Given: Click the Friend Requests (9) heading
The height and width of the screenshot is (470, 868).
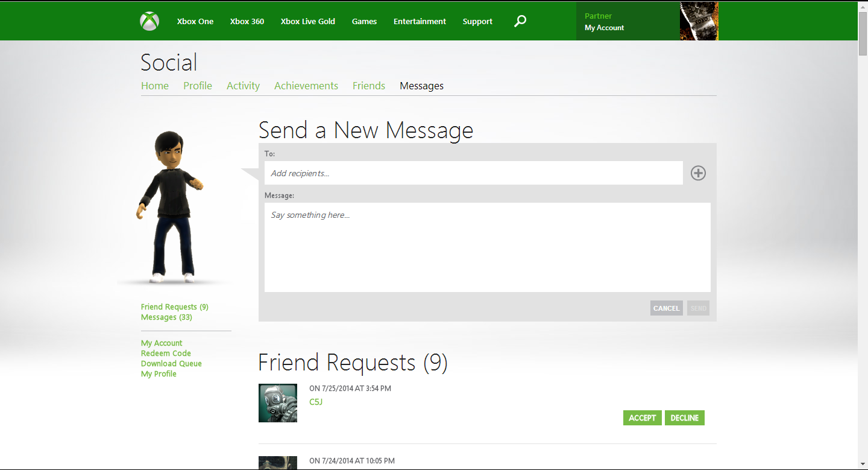Looking at the screenshot, I should (x=353, y=363).
